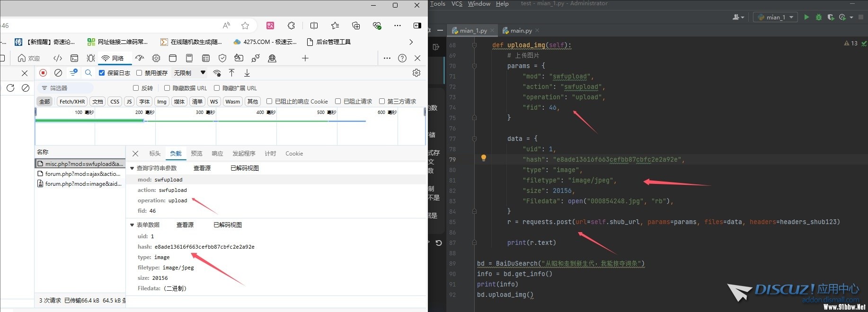Click the yellow intention lightbulb icon

[x=483, y=158]
